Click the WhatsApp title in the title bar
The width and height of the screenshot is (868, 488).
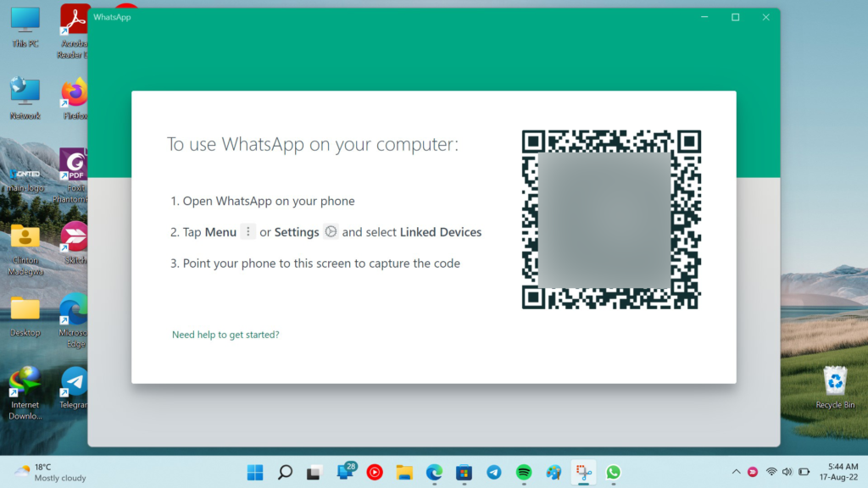click(112, 17)
